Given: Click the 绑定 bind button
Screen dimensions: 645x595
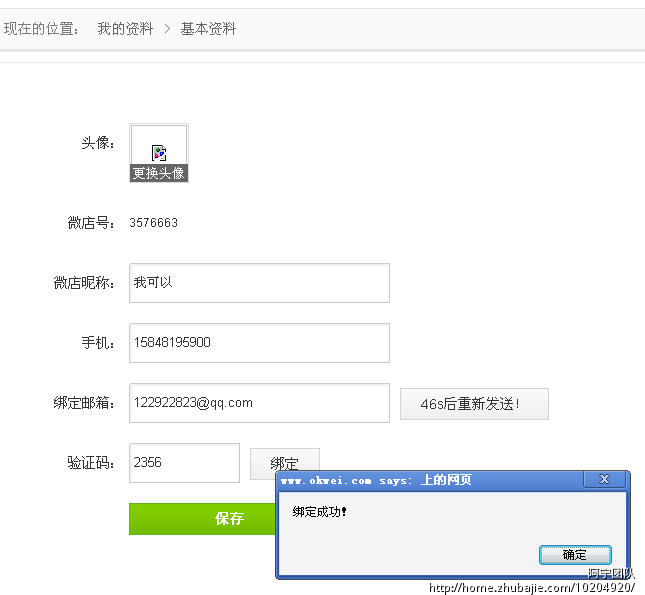Looking at the screenshot, I should point(284,463).
